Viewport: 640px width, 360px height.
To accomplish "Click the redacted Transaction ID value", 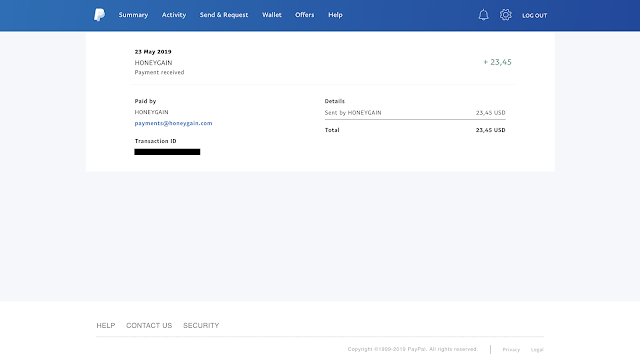I will 167,152.
